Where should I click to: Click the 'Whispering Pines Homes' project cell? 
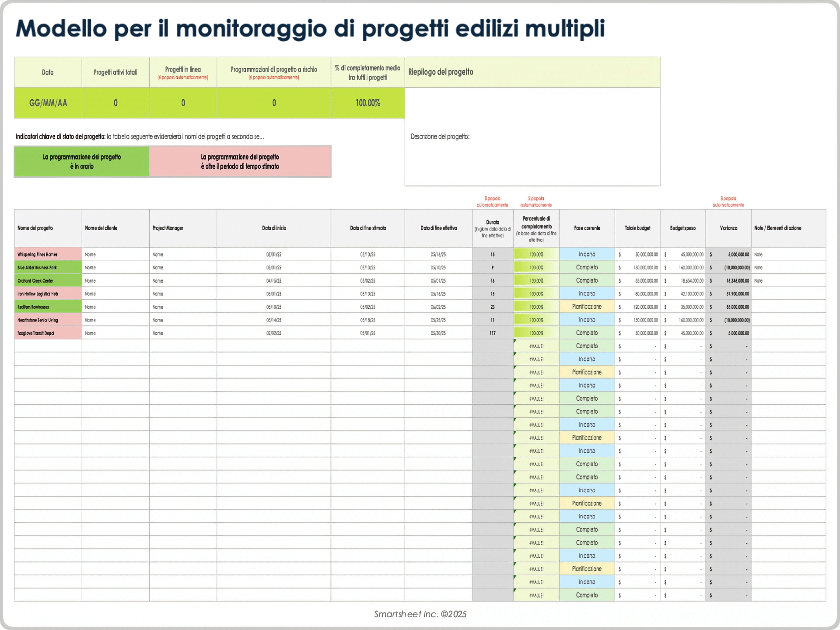tap(48, 254)
